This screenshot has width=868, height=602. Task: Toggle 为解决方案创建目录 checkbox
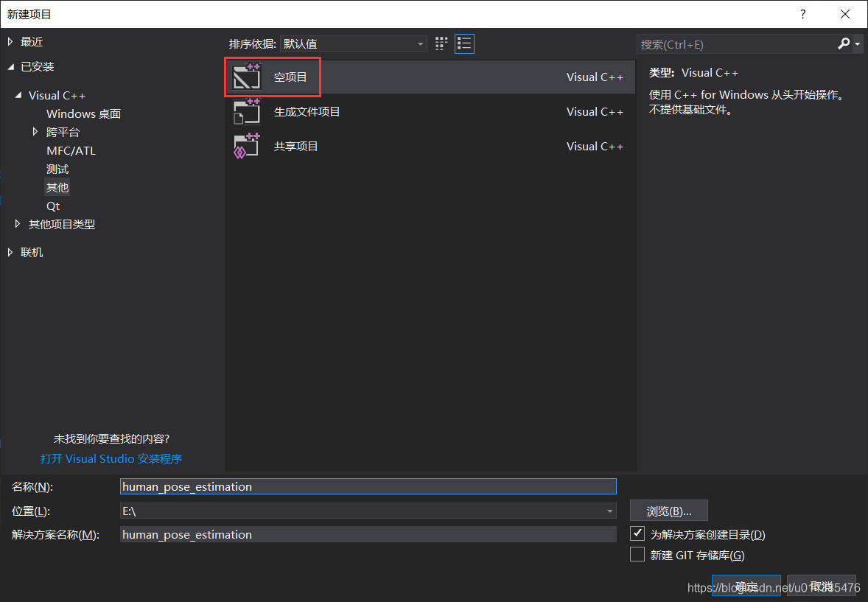[637, 534]
